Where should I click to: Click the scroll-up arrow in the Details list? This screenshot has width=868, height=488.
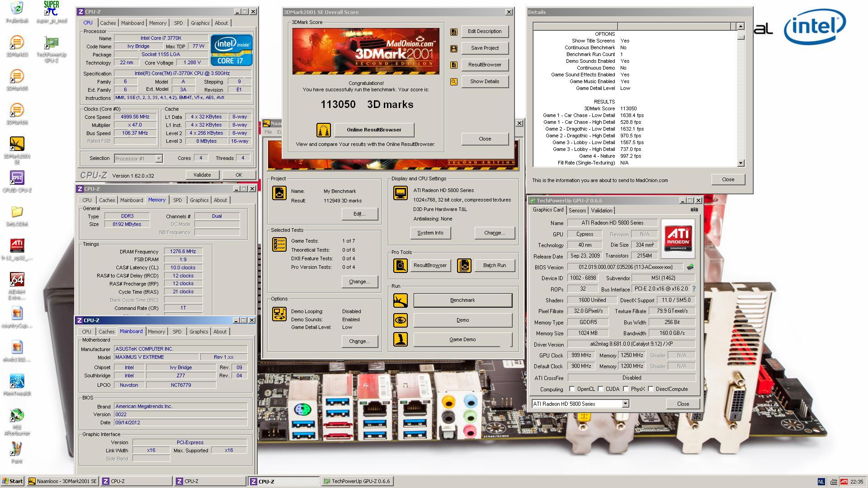[x=741, y=26]
